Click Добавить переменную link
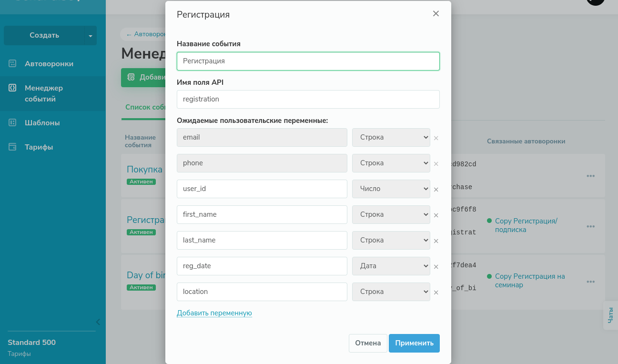 click(x=214, y=313)
